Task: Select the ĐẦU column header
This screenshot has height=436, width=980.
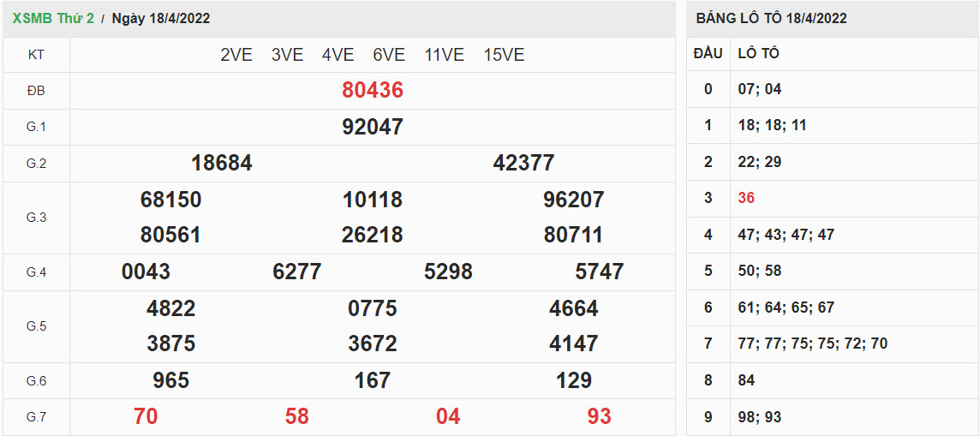Action: click(708, 53)
